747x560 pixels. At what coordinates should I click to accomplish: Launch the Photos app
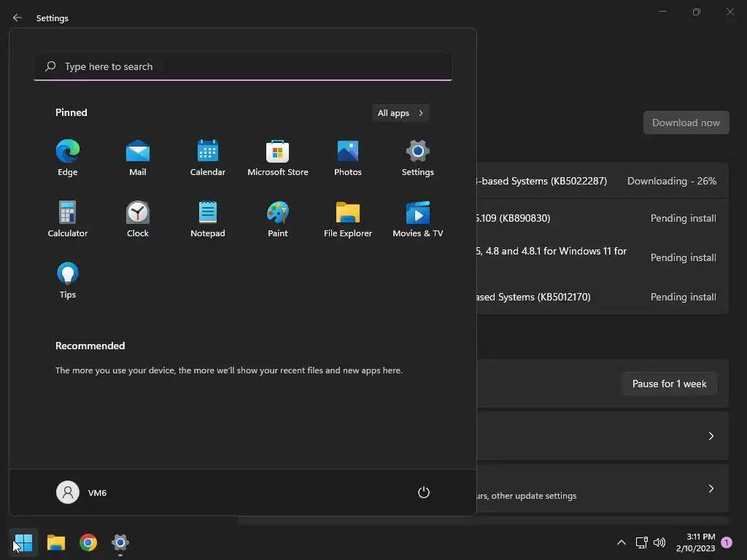tap(348, 158)
